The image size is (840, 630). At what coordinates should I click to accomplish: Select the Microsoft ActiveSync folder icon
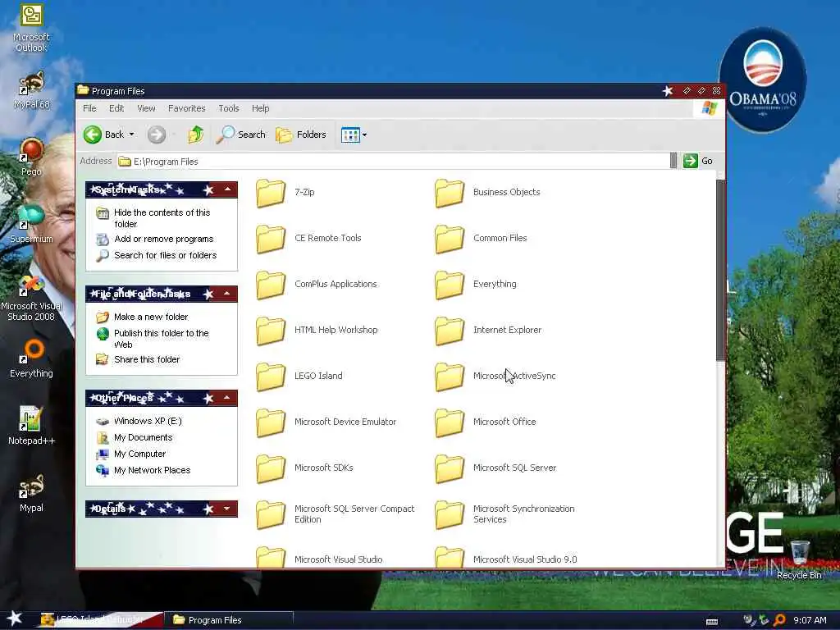coord(450,377)
